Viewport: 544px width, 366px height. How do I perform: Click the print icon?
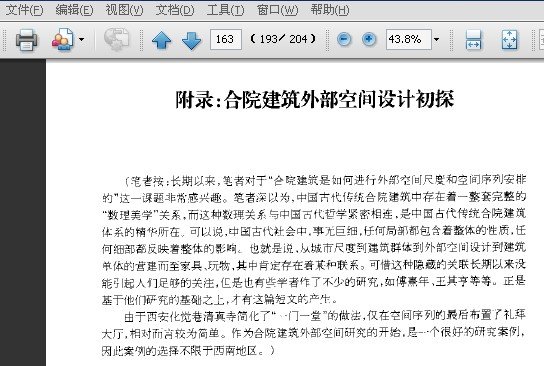pos(26,39)
